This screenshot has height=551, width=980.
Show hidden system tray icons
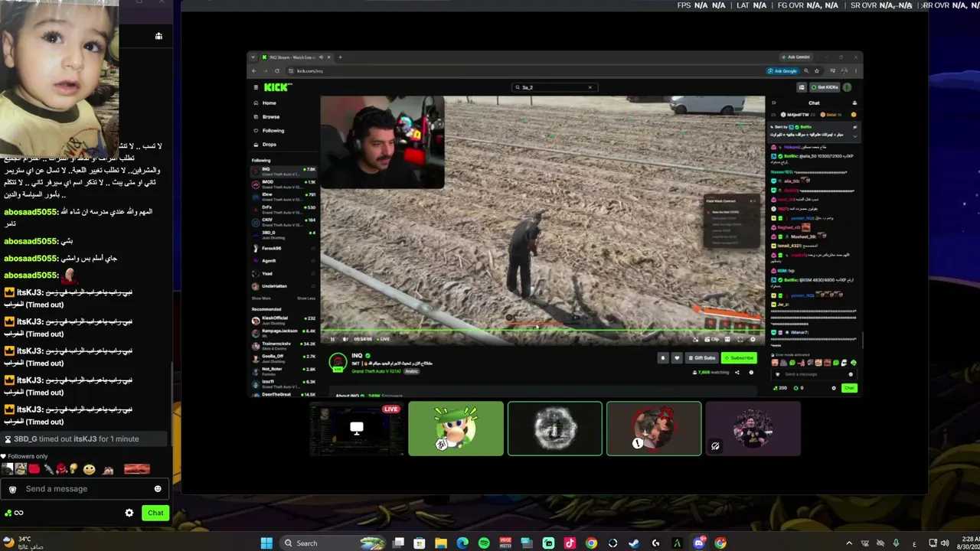pos(848,543)
